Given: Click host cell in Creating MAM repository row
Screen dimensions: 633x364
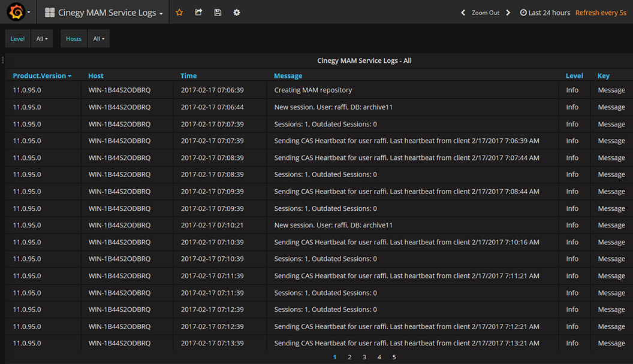Looking at the screenshot, I should click(x=119, y=90).
